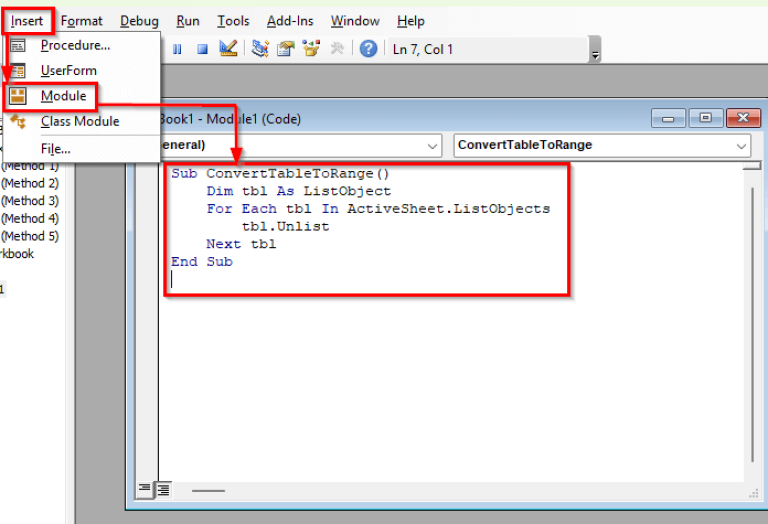Open Object Browser from the toolbar
Image resolution: width=768 pixels, height=524 pixels.
click(311, 49)
